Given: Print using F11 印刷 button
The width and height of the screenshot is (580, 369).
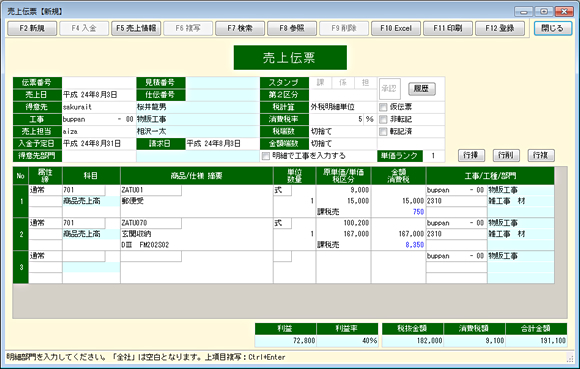Looking at the screenshot, I should click(x=448, y=28).
